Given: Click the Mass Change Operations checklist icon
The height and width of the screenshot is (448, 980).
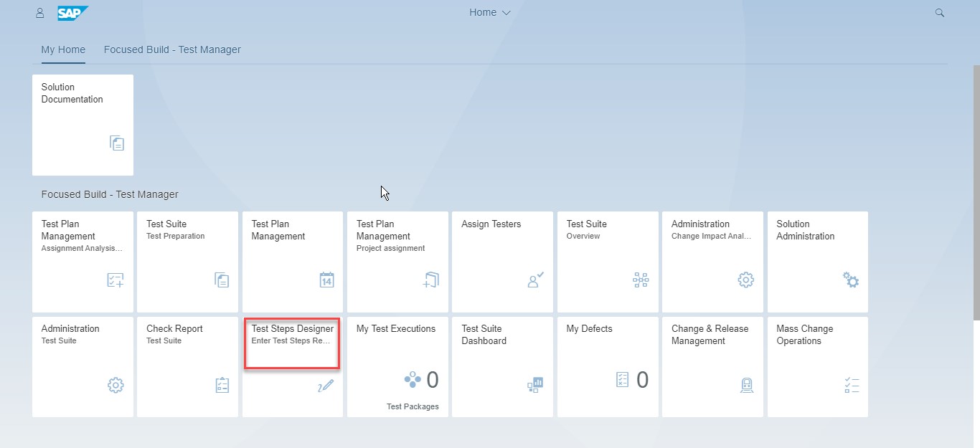Looking at the screenshot, I should 852,385.
